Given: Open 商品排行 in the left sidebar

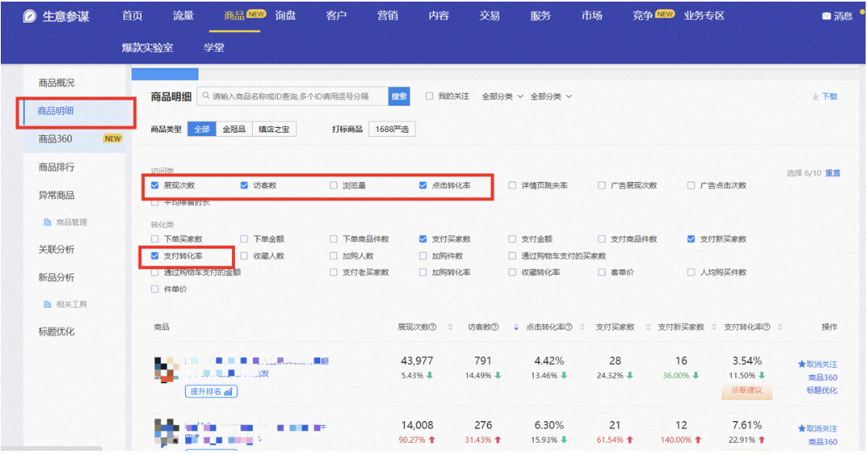Looking at the screenshot, I should pos(56,167).
